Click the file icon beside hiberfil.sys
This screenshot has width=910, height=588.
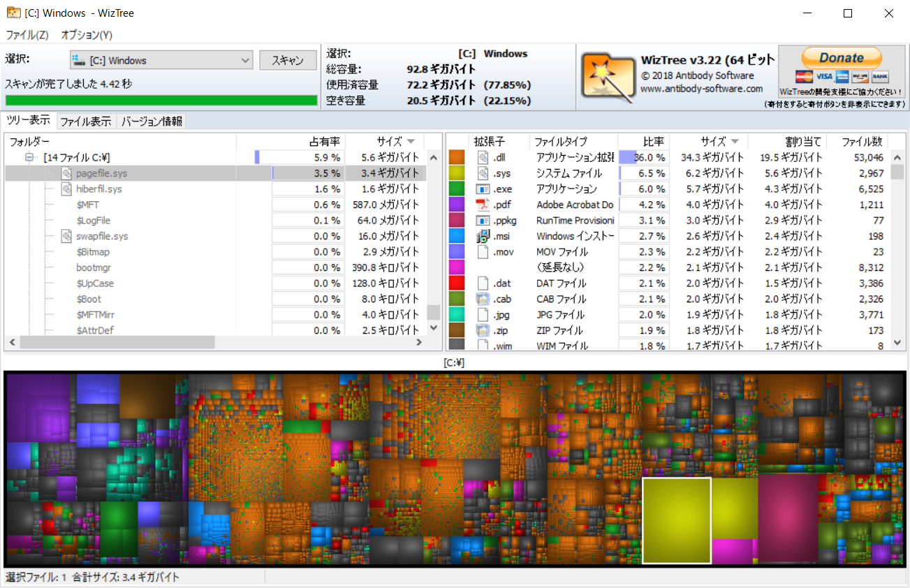pos(66,189)
